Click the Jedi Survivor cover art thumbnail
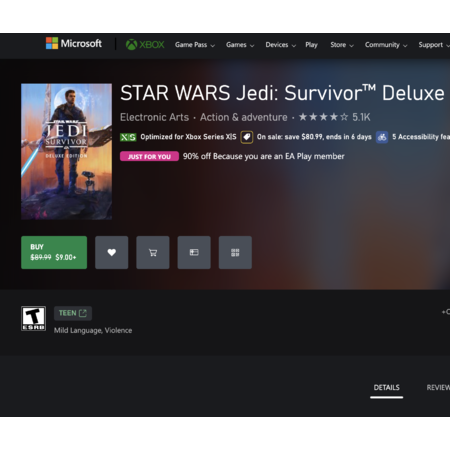Viewport: 450px width, 450px height. [x=66, y=151]
